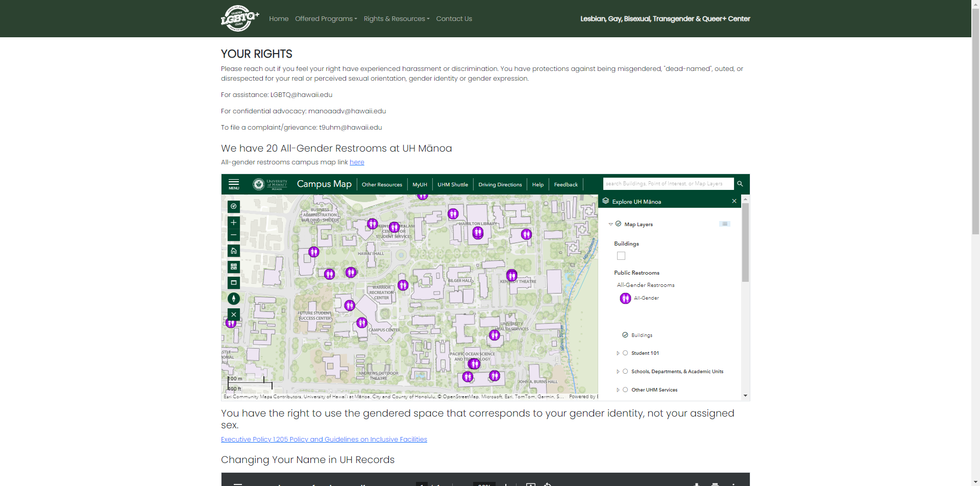
Task: Toggle the Student 101 layer visibility
Action: (625, 353)
